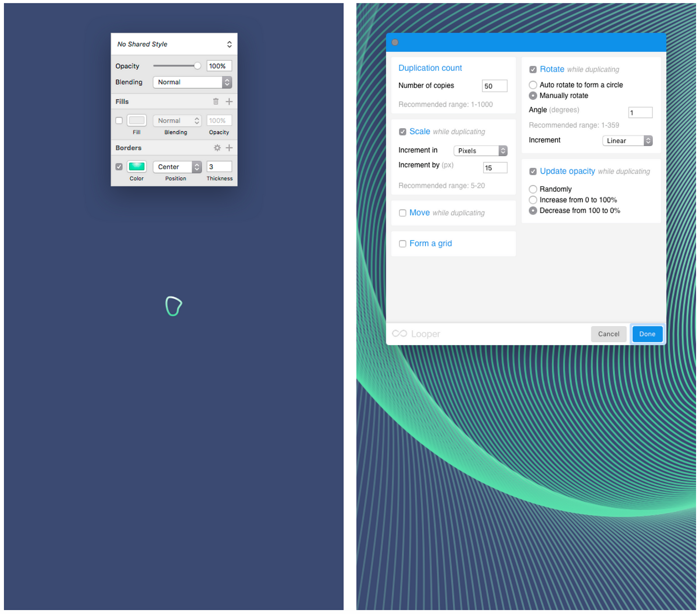Screen dimensions: 700x614
Task: Click 'Recommended range: 5-20' text
Action: 441,185
